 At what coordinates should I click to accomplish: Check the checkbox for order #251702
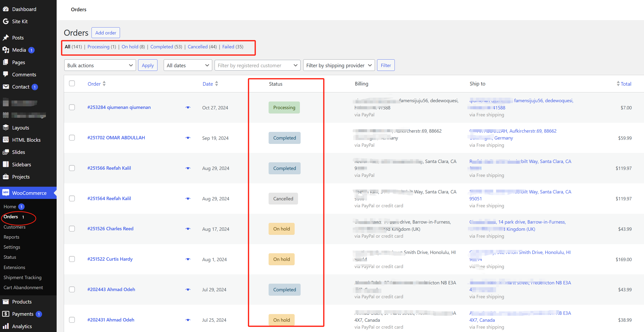[72, 138]
